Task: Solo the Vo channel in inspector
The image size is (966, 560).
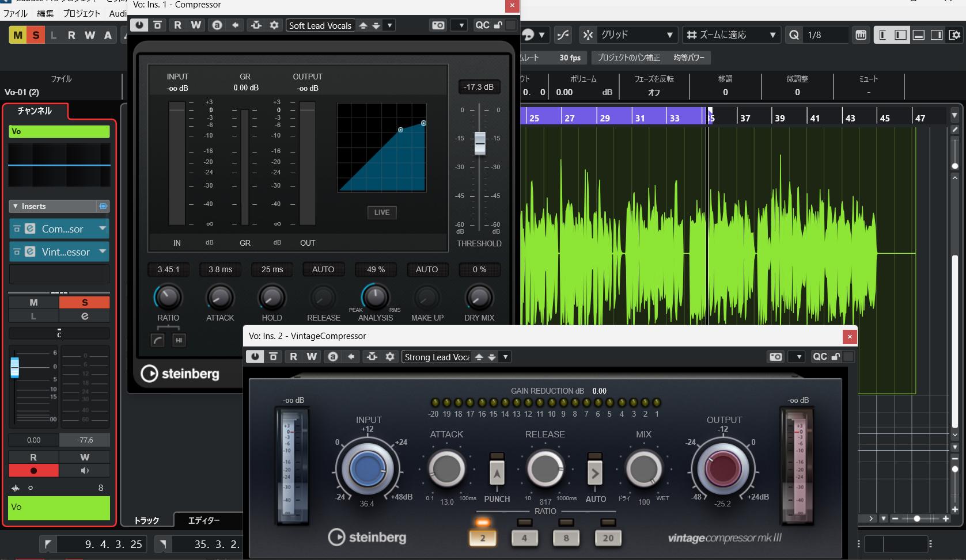Action: (85, 302)
